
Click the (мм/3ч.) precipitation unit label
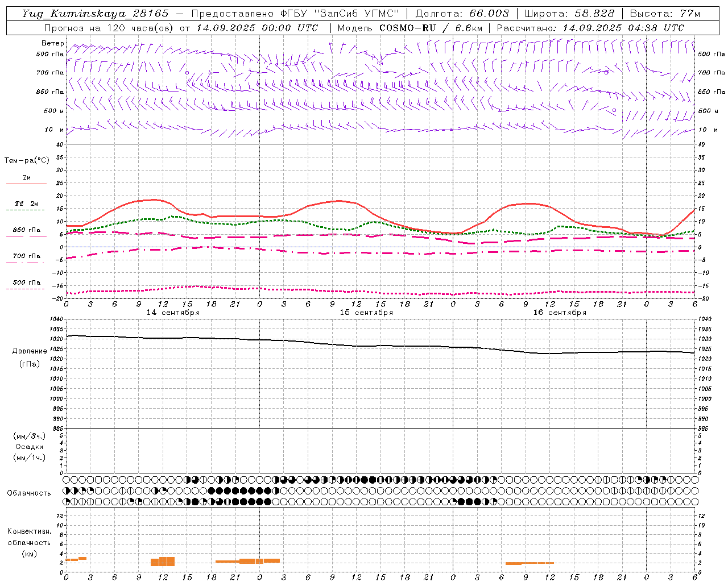click(x=30, y=436)
